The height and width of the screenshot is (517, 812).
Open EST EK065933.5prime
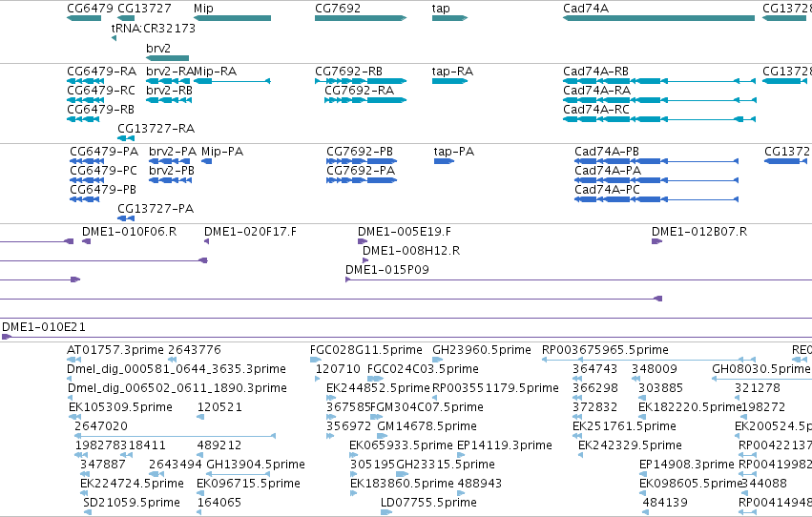coord(401,446)
